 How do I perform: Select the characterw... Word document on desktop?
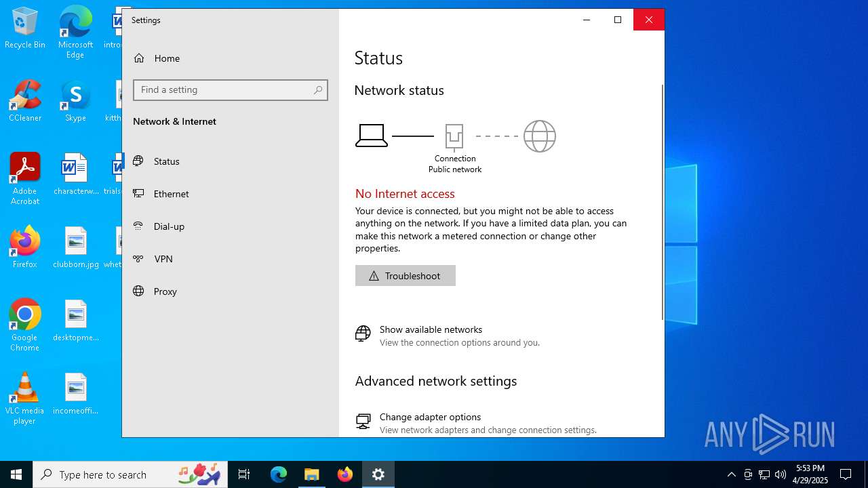point(75,175)
